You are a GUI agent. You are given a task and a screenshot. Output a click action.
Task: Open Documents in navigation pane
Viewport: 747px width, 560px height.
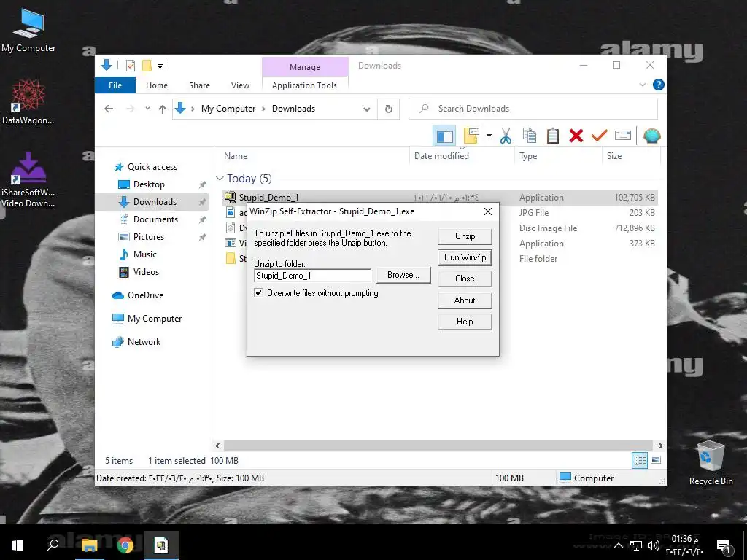click(x=155, y=219)
